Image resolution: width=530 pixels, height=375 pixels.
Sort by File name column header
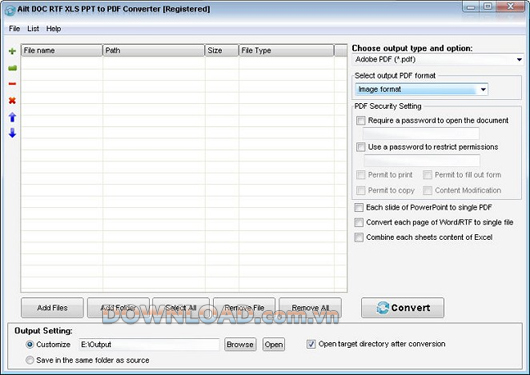(x=62, y=50)
